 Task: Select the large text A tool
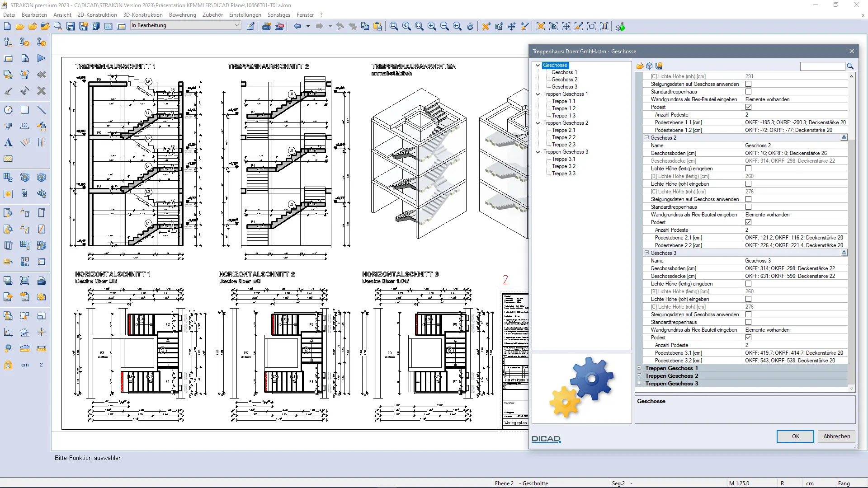tap(8, 143)
